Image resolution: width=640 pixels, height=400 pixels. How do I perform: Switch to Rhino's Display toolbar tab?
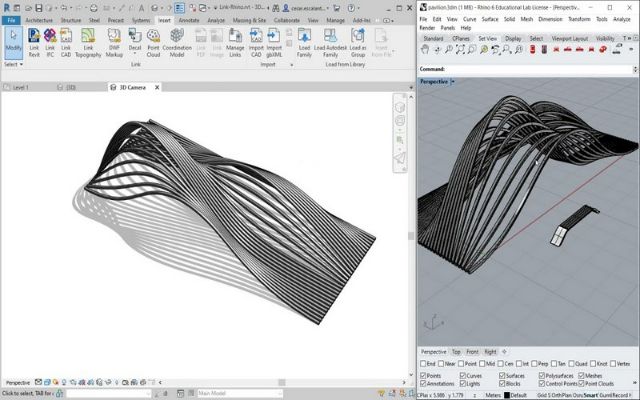(x=513, y=38)
